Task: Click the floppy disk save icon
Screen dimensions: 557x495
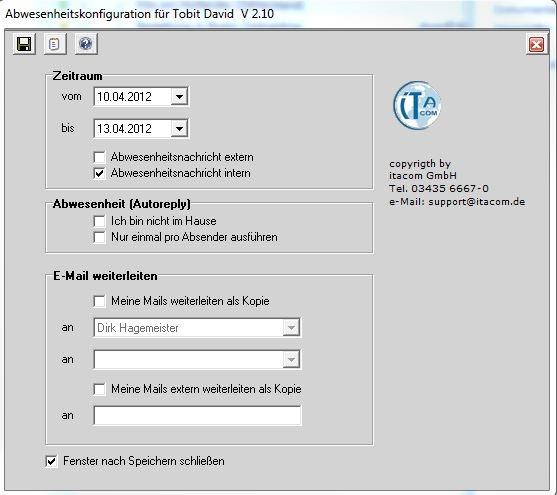Action: click(24, 44)
